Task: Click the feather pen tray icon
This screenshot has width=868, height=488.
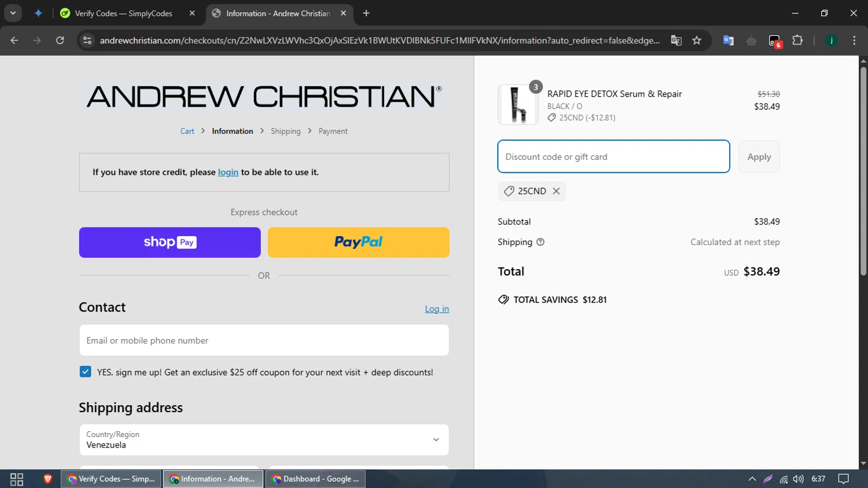Action: click(x=768, y=479)
